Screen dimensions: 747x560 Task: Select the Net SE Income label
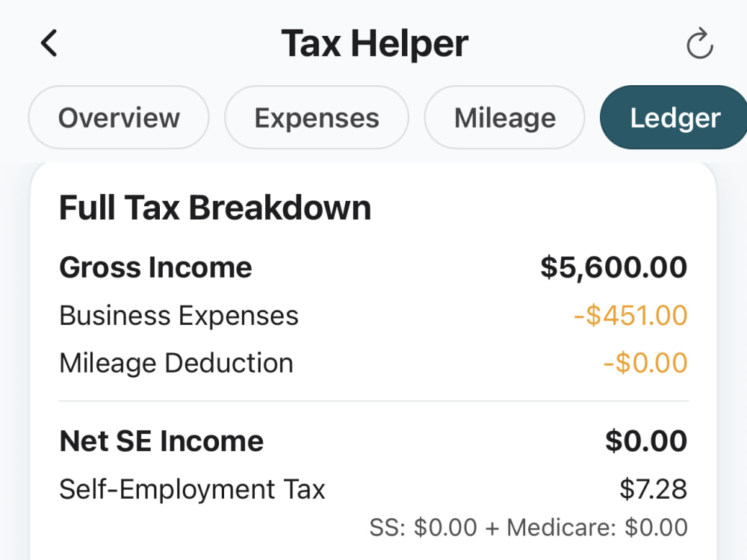(161, 441)
